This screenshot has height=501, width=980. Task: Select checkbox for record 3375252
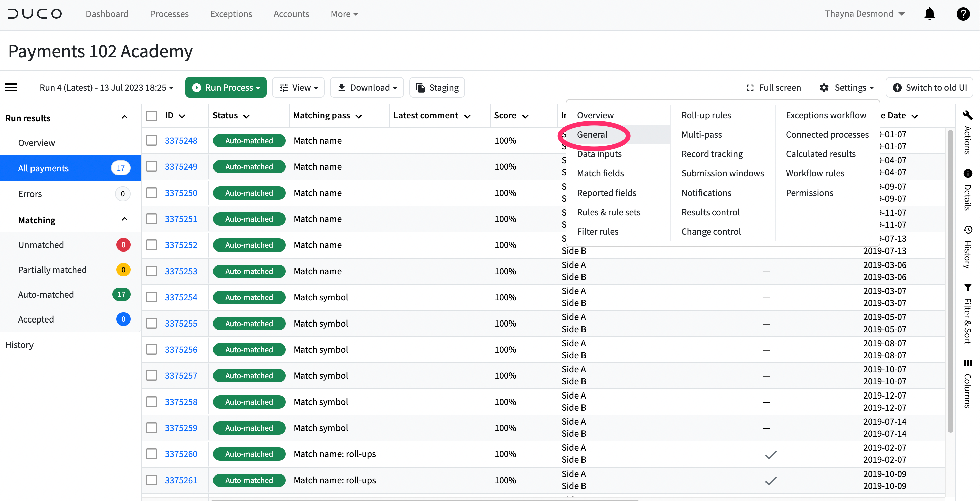click(151, 245)
